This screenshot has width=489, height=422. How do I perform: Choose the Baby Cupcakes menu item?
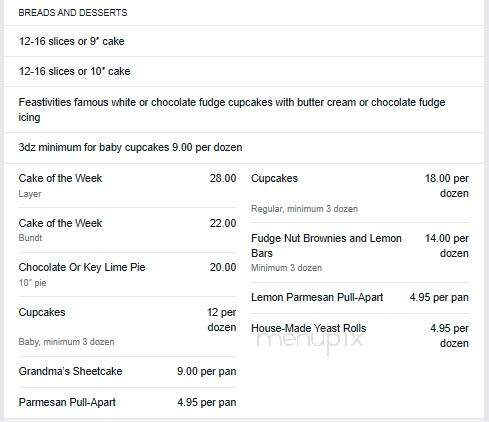(127, 327)
